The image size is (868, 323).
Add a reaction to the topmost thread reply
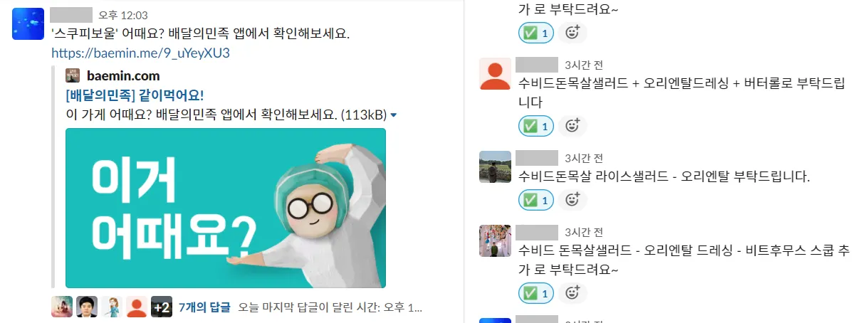coord(572,33)
